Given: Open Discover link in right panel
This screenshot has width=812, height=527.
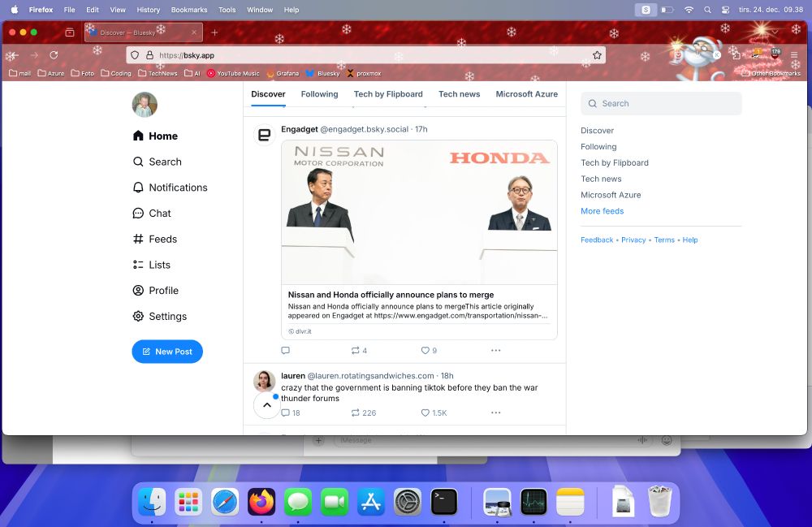Looking at the screenshot, I should click(597, 131).
